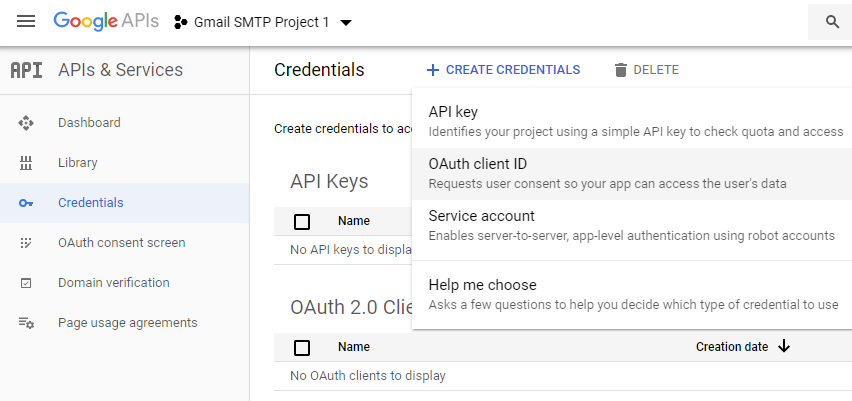Click the API Keys section heading
This screenshot has width=852, height=401.
[329, 181]
